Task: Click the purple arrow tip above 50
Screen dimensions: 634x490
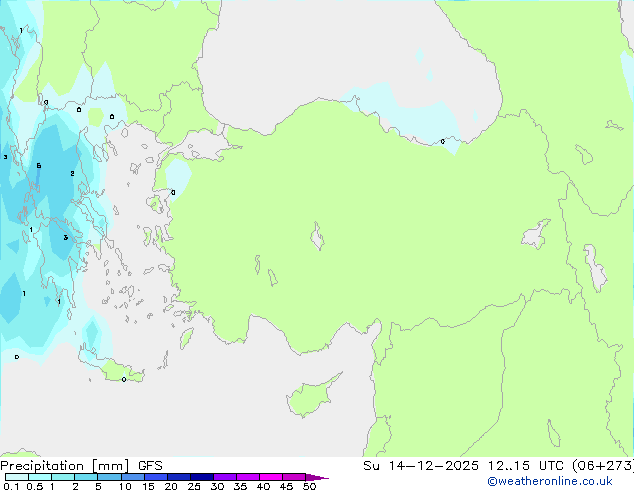Action: coord(317,478)
